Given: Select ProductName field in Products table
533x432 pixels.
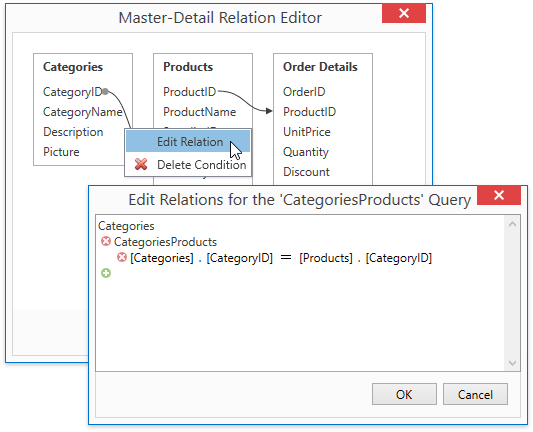Looking at the screenshot, I should [x=200, y=112].
